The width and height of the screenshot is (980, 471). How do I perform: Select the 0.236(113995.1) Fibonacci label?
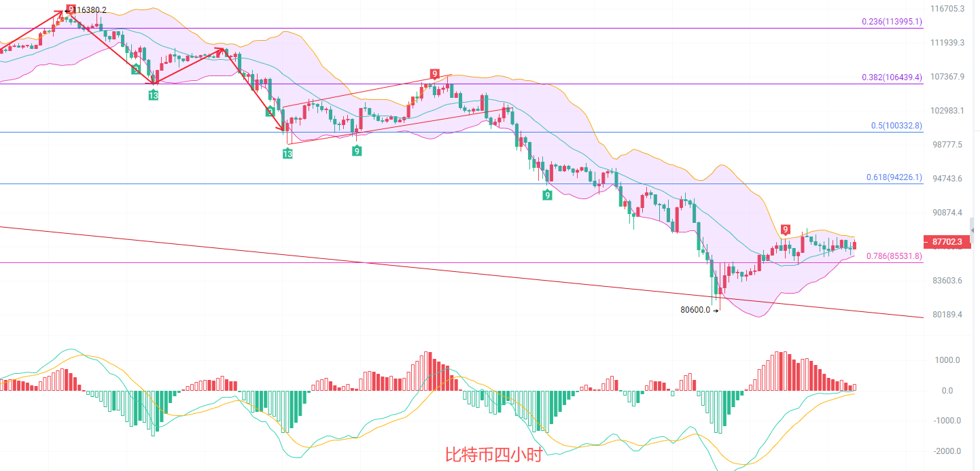892,22
